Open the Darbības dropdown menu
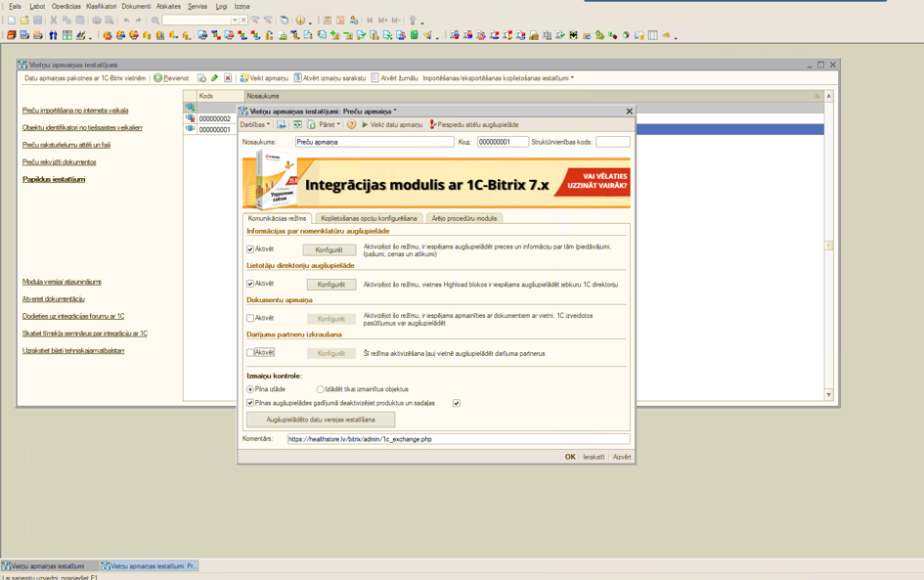Viewport: 924px width, 580px height. coord(254,124)
